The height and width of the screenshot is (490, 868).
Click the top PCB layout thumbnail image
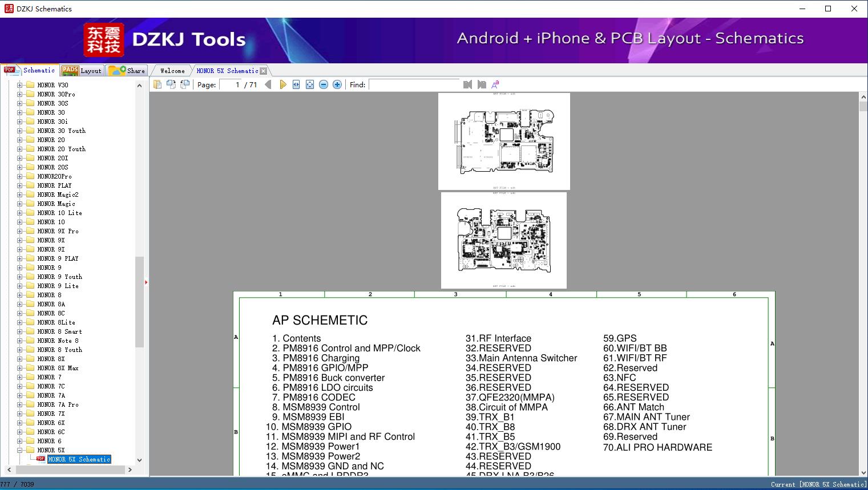[x=504, y=141]
